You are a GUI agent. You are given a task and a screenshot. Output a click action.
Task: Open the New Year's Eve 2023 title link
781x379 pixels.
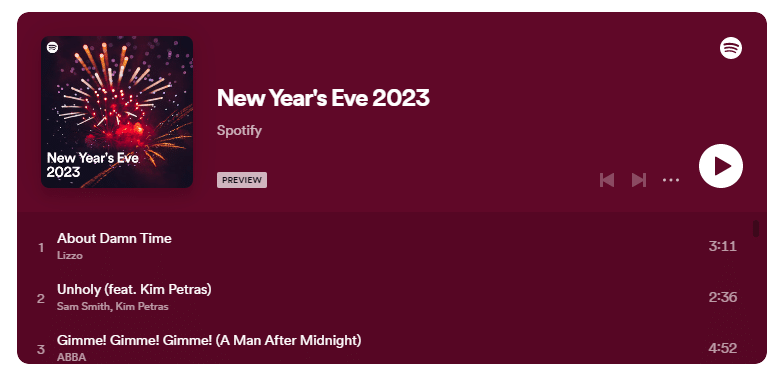[x=323, y=98]
